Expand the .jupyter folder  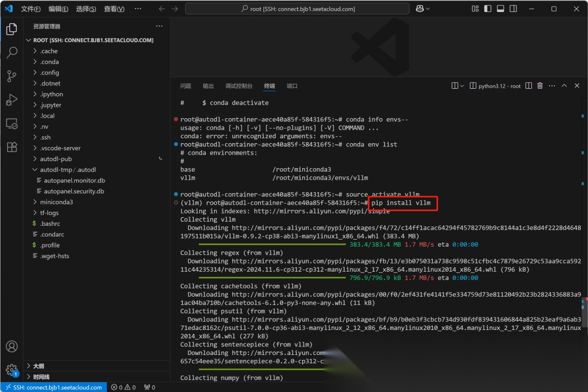point(96,105)
